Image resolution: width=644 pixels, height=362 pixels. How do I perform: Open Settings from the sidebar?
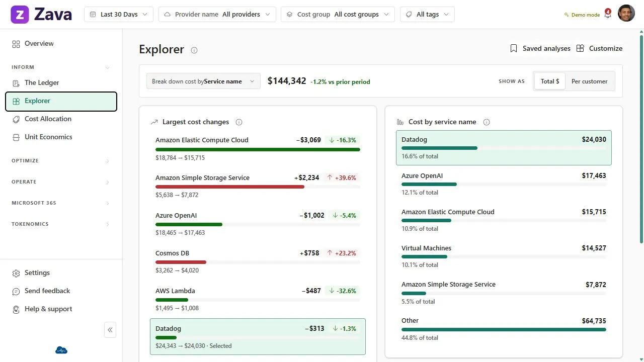[x=61, y=273]
